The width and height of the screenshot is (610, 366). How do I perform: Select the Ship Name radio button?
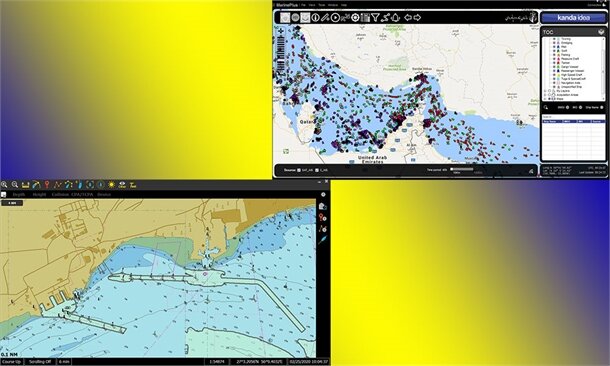click(x=602, y=107)
